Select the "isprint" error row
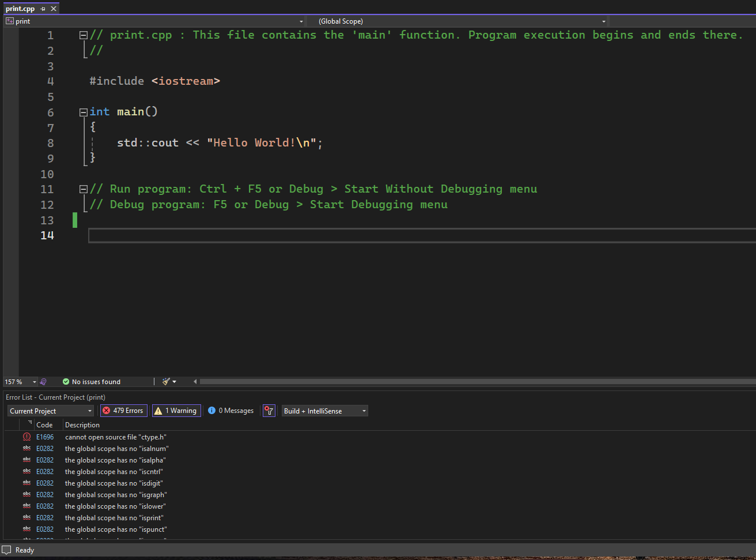 coord(380,518)
